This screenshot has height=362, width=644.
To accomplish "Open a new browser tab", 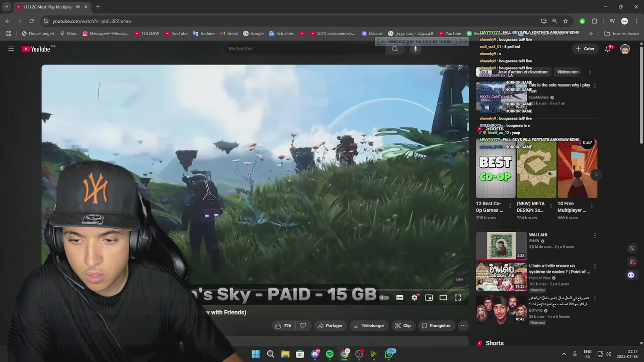I will 98,7.
